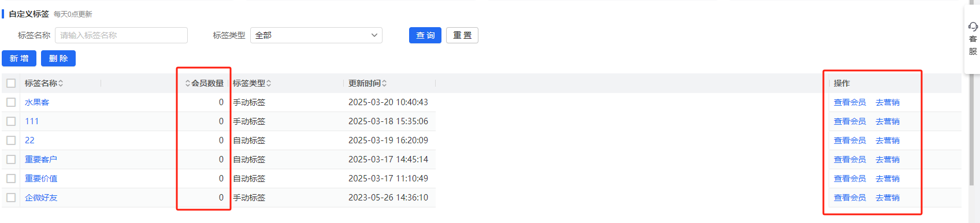Check the 水果客 row checkbox
980x223 pixels.
[x=11, y=102]
